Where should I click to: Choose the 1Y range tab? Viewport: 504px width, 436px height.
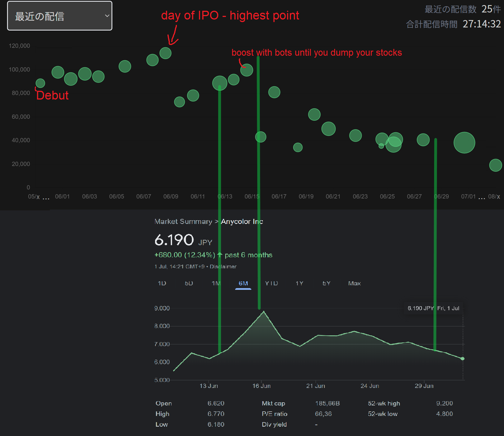[299, 283]
